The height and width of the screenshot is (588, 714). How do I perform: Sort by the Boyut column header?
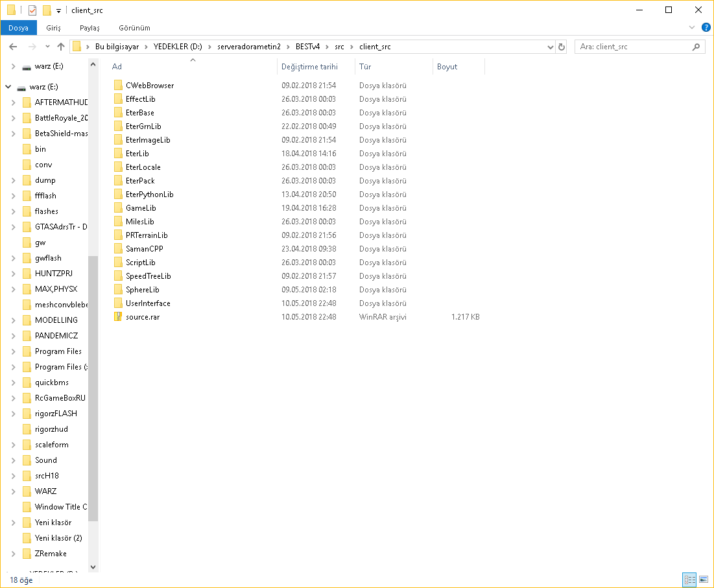447,66
